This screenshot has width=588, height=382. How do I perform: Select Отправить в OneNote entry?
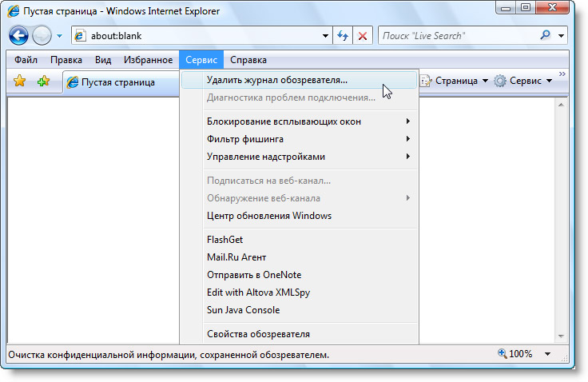tap(299, 275)
